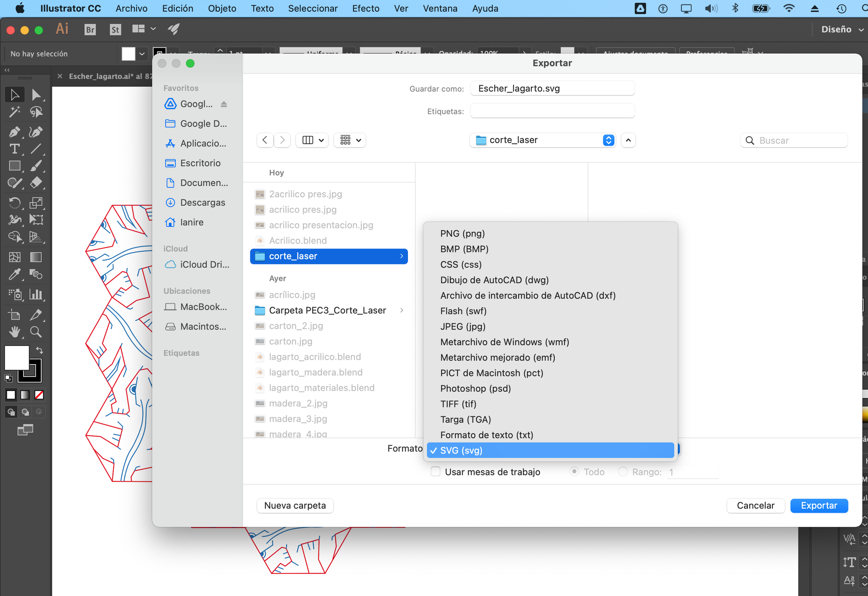Select the Shaper tool
Screen dimensions: 868x596
[x=14, y=183]
